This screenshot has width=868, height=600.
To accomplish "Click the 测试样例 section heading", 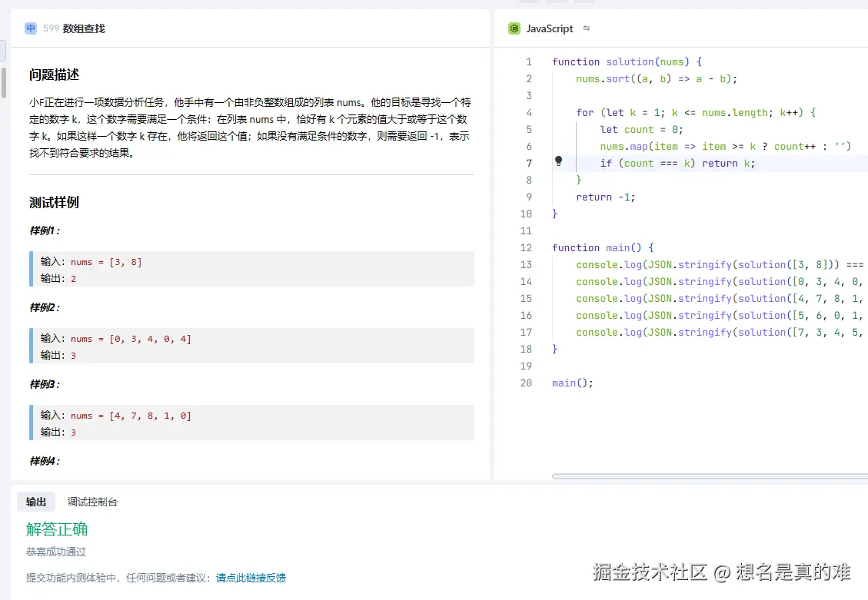I will (52, 202).
